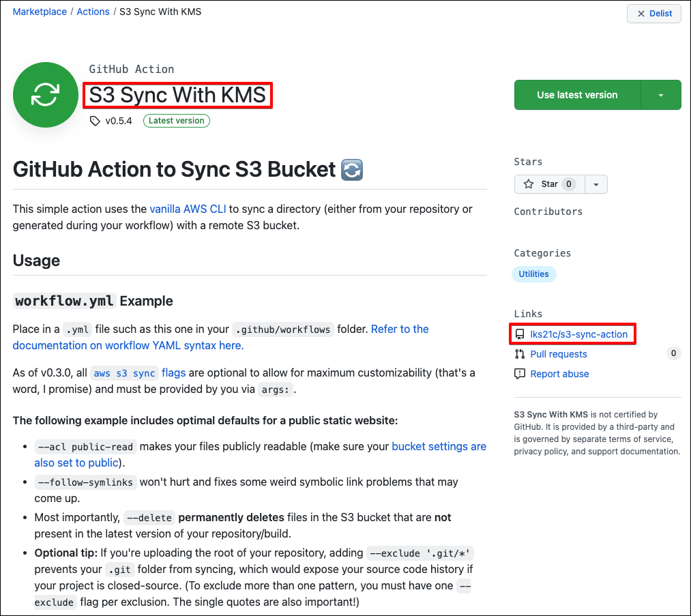Screen dimensions: 691x616
Task: Click the Usage heading
Action: point(36,261)
